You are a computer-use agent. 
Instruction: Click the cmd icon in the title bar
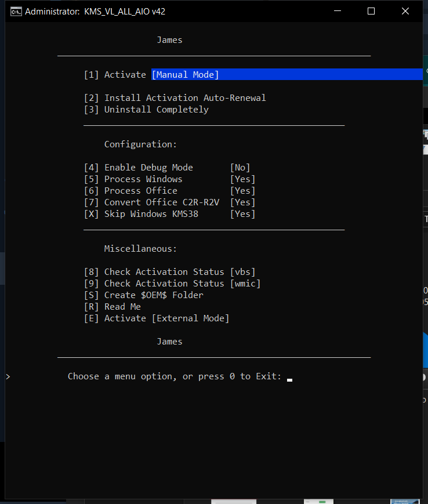point(16,12)
